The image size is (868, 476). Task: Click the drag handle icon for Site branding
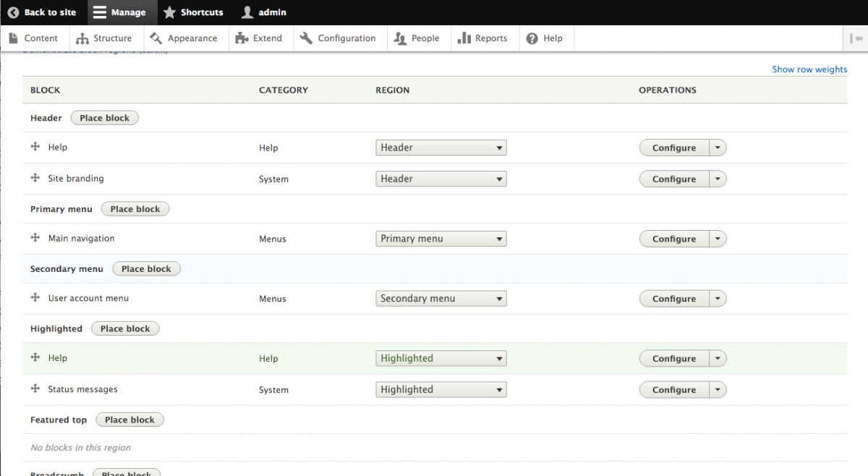tap(35, 178)
